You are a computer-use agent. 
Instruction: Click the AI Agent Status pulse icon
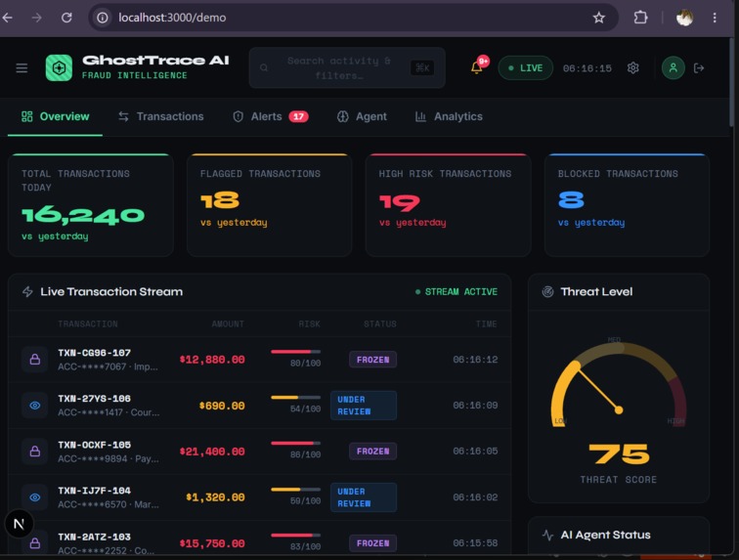tap(547, 535)
